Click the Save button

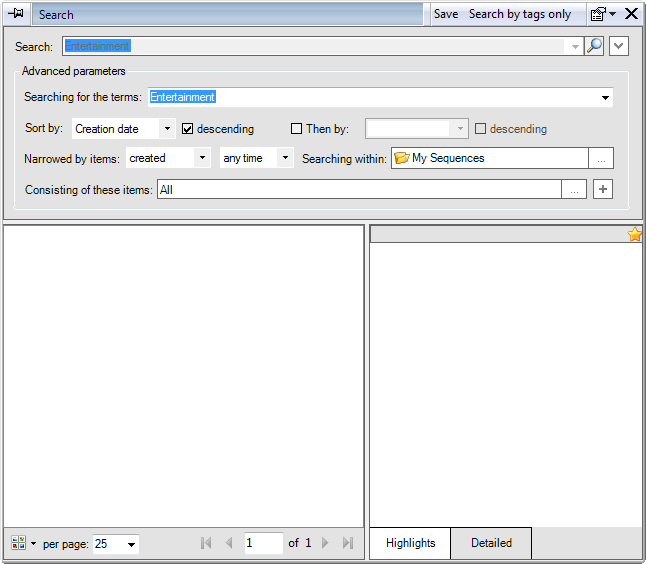pyautogui.click(x=446, y=14)
